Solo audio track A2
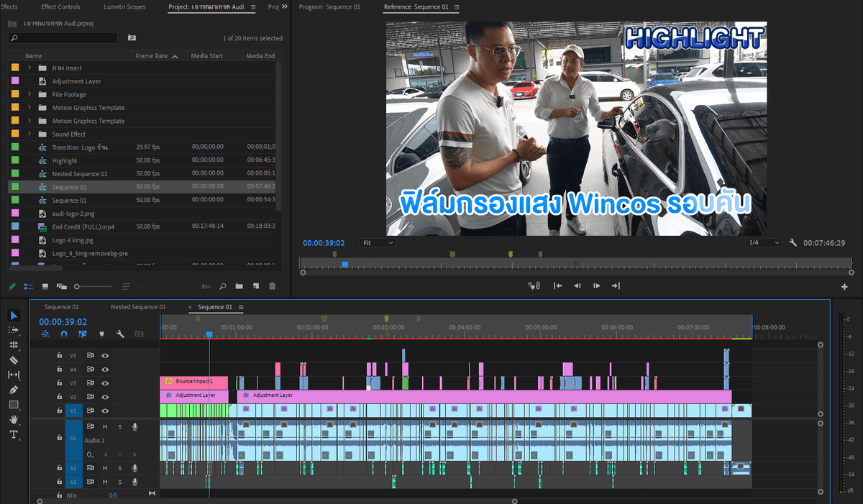This screenshot has height=504, width=863. click(119, 468)
